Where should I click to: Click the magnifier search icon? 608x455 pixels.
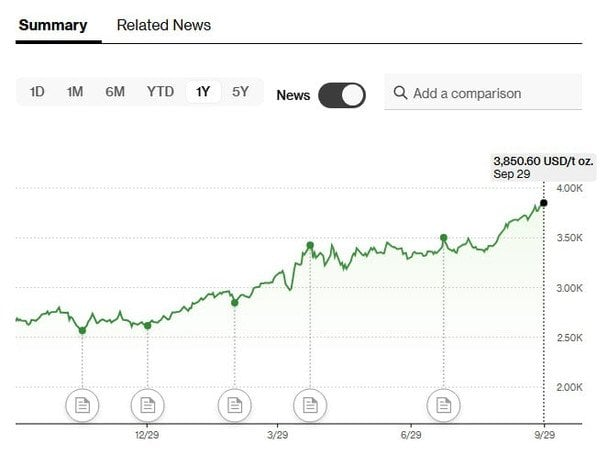coord(400,93)
